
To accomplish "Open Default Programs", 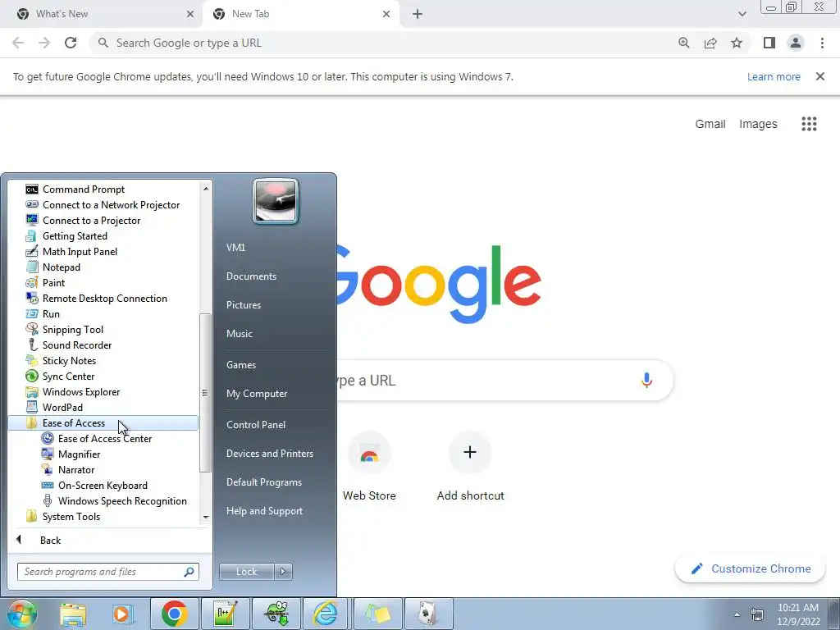I will point(263,482).
